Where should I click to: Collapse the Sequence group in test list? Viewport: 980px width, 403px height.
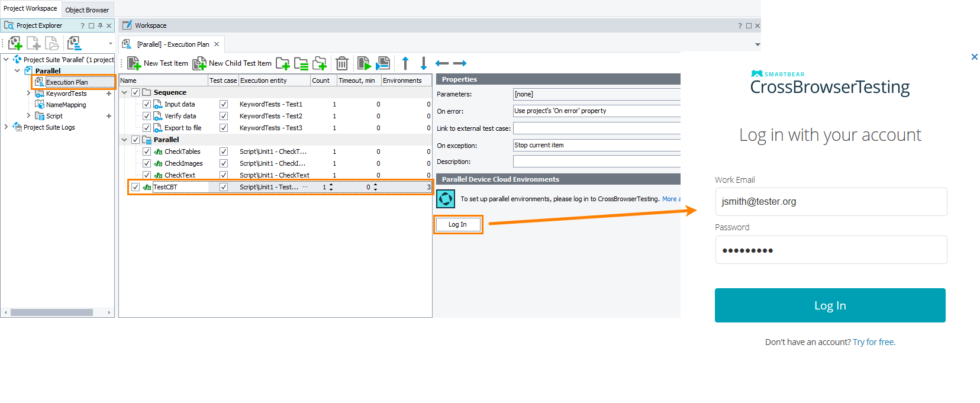click(124, 92)
